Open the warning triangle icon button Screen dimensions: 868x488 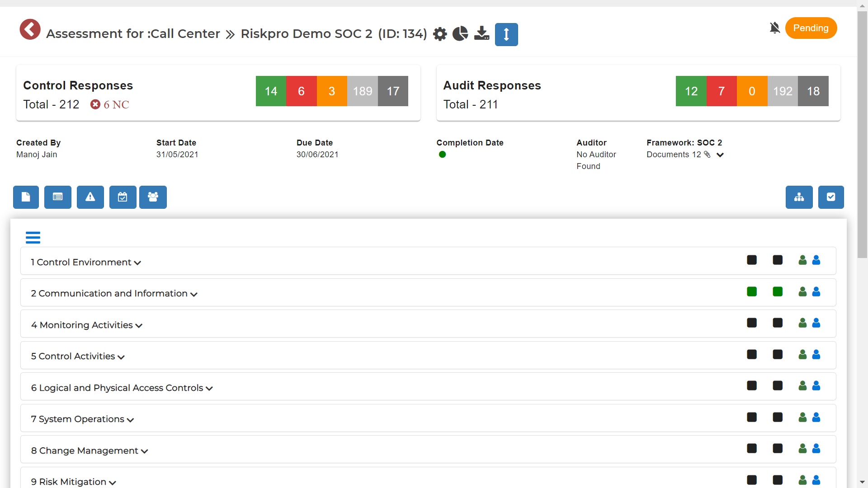pos(90,197)
